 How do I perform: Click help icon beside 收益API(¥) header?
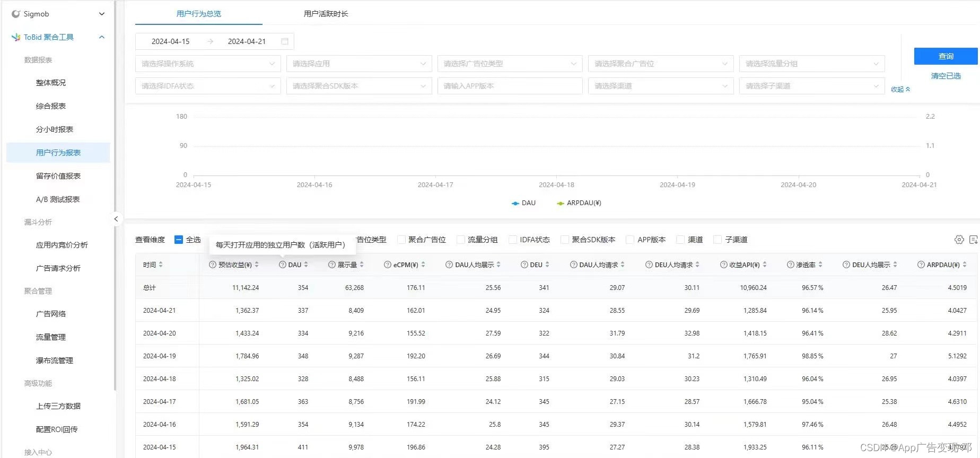click(724, 265)
